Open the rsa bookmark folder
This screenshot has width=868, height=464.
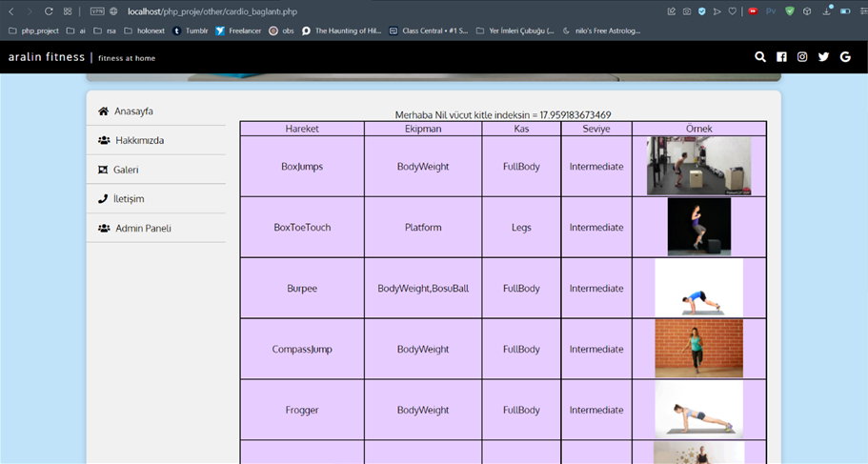105,31
